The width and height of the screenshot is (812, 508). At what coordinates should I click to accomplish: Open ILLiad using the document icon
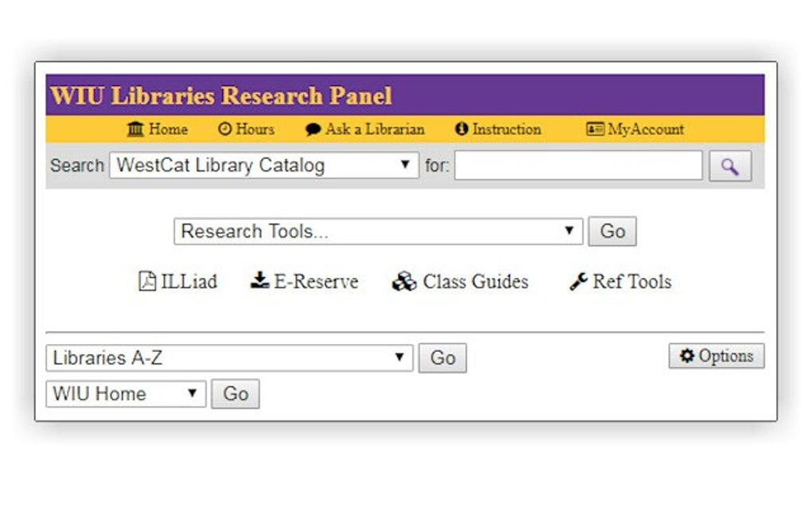[146, 280]
